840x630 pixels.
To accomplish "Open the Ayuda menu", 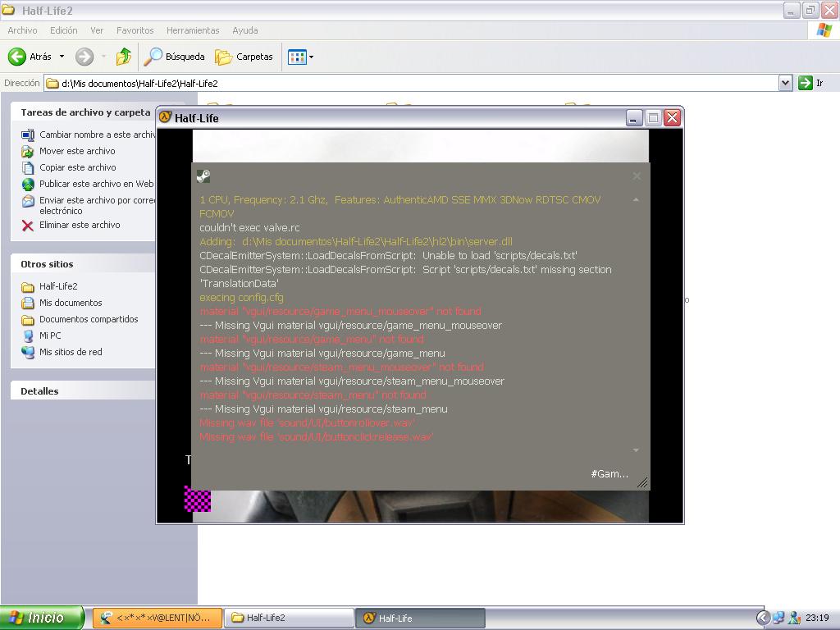I will tap(244, 30).
